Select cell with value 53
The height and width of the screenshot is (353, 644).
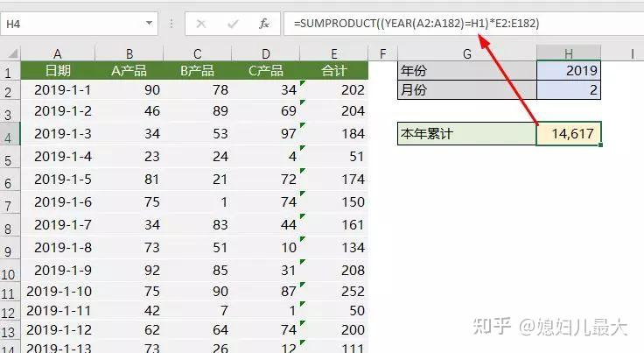(x=198, y=133)
